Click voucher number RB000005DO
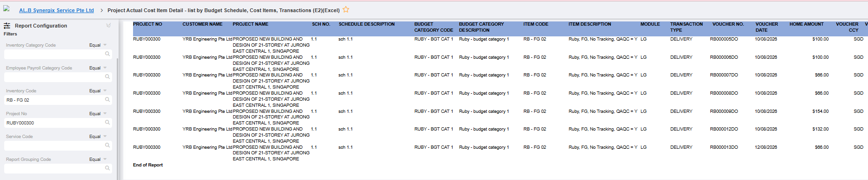Viewport: 868px width, 180px height. click(724, 39)
